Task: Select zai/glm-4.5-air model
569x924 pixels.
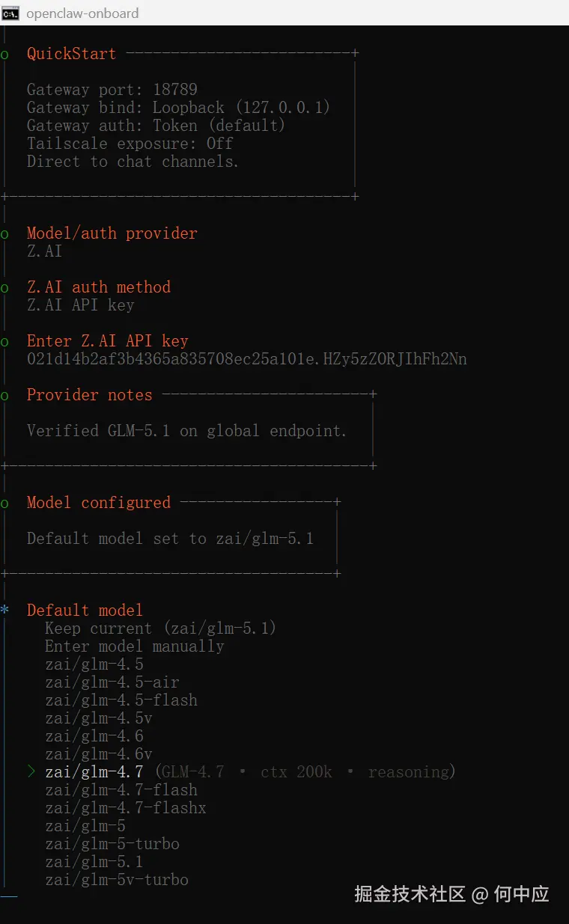Action: (x=112, y=682)
